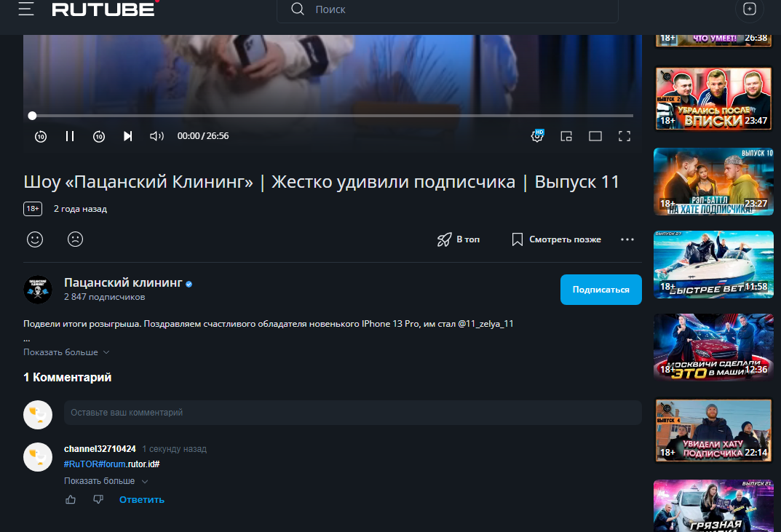Open the Пацанский клининг channel avatar
This screenshot has height=532, width=781.
[38, 290]
